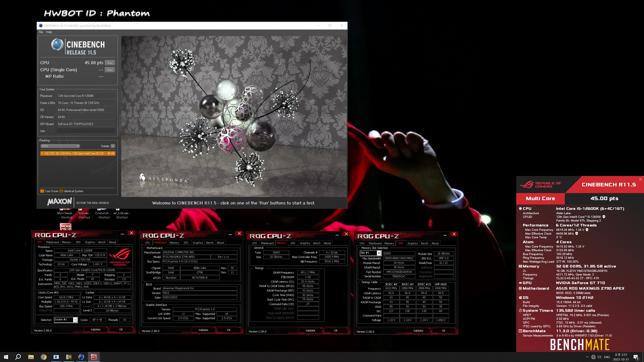Expand the Ranking CPU dropdown

click(x=60, y=146)
